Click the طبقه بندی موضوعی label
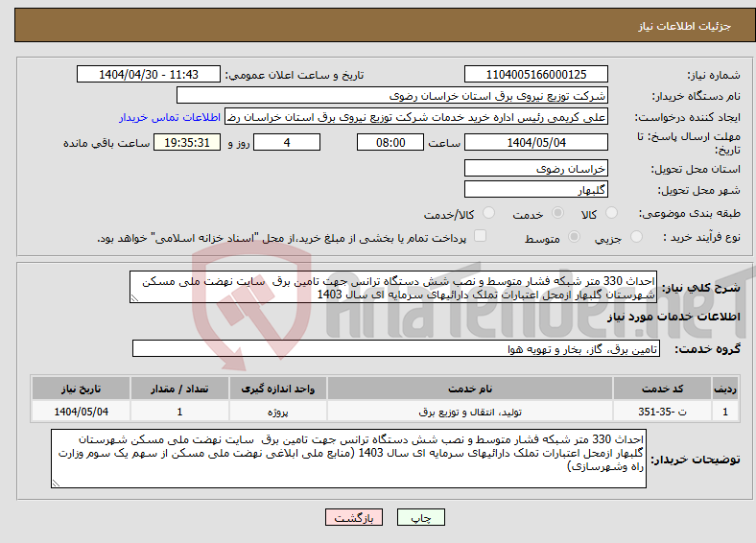 click(x=690, y=213)
